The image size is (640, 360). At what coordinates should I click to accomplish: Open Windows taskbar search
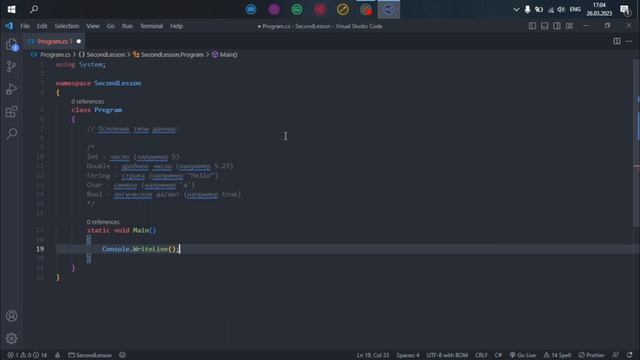click(x=34, y=9)
